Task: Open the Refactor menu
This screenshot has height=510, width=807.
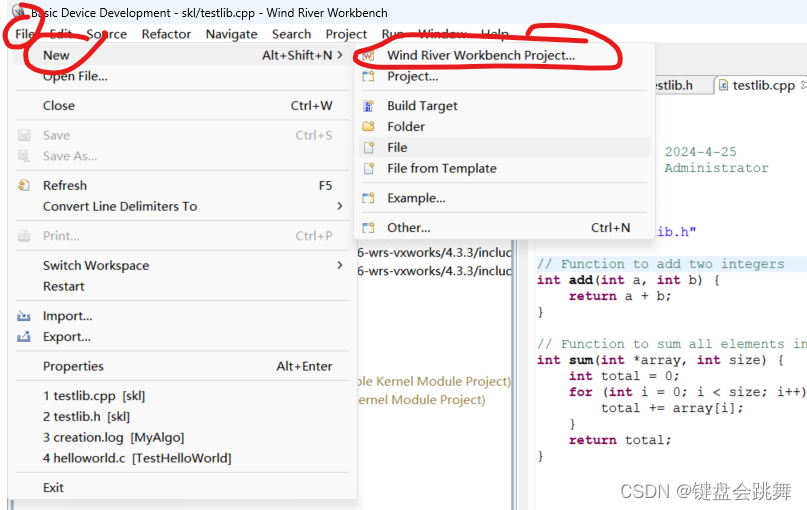Action: click(x=166, y=34)
